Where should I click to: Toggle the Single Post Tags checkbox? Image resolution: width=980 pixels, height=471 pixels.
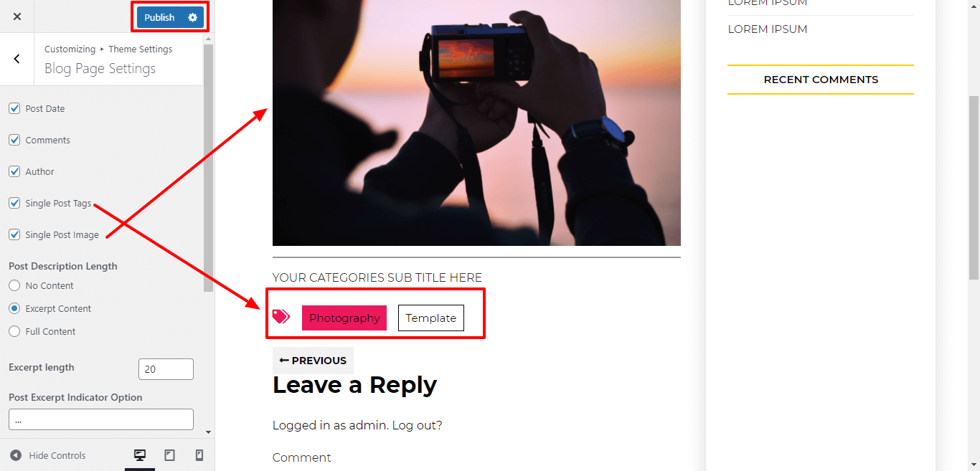point(14,203)
